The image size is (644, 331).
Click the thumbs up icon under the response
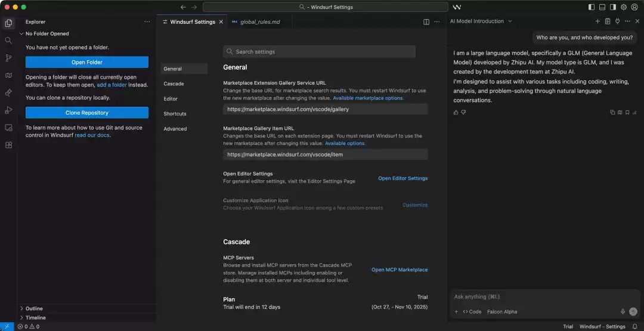[456, 112]
